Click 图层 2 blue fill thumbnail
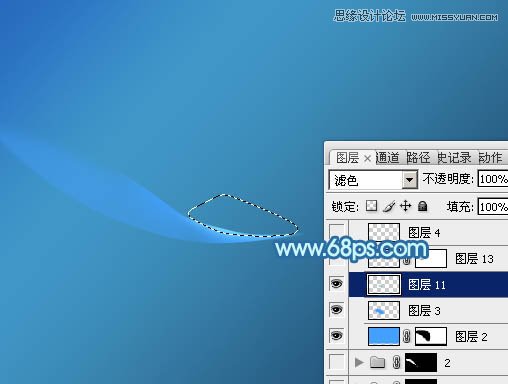Image resolution: width=508 pixels, height=384 pixels. pyautogui.click(x=384, y=336)
